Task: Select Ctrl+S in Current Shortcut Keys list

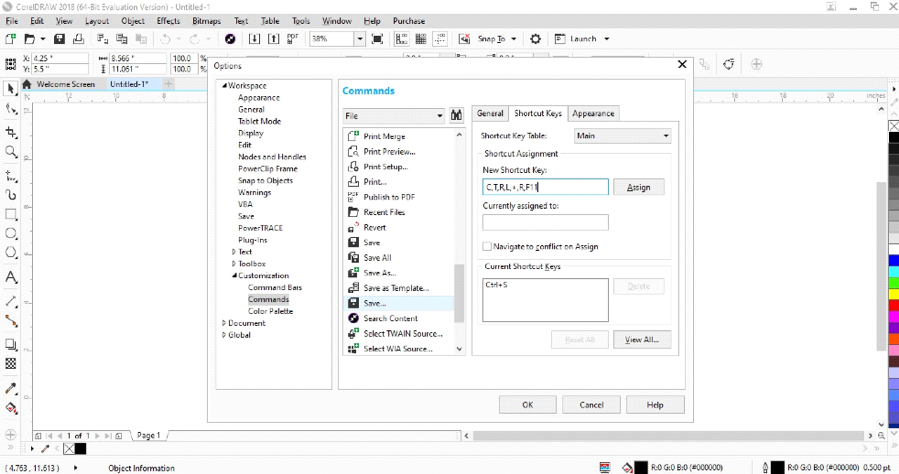Action: 497,285
